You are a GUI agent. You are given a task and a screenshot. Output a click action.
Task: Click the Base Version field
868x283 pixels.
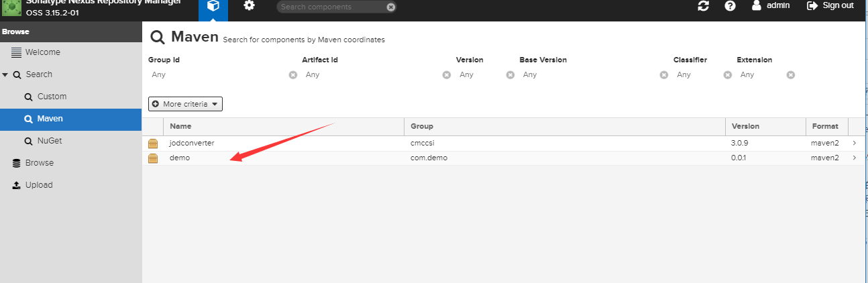(590, 75)
